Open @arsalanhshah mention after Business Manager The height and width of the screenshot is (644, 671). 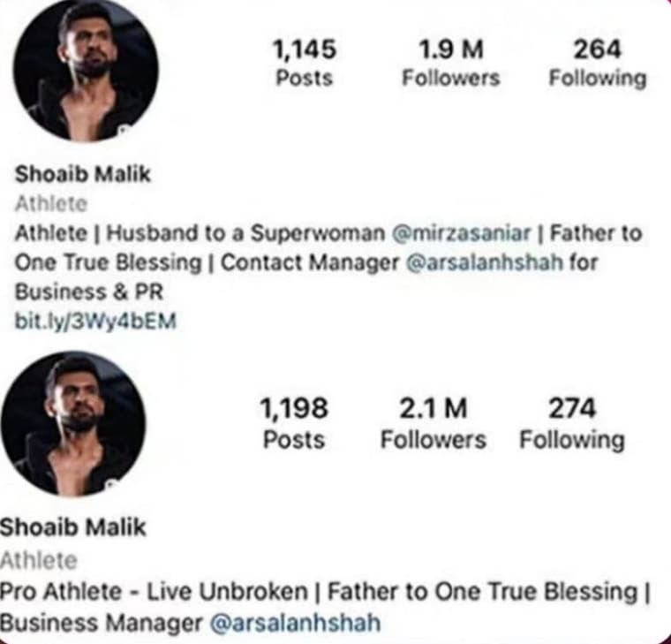point(295,622)
